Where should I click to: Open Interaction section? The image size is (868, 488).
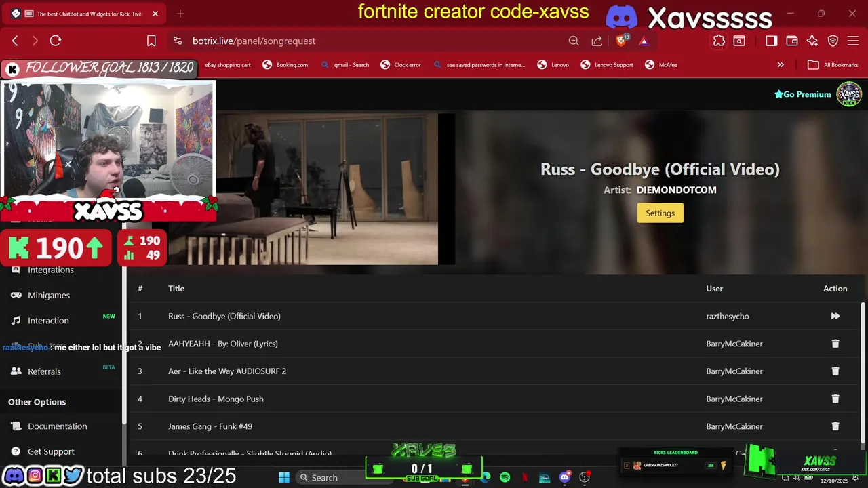[x=48, y=320]
